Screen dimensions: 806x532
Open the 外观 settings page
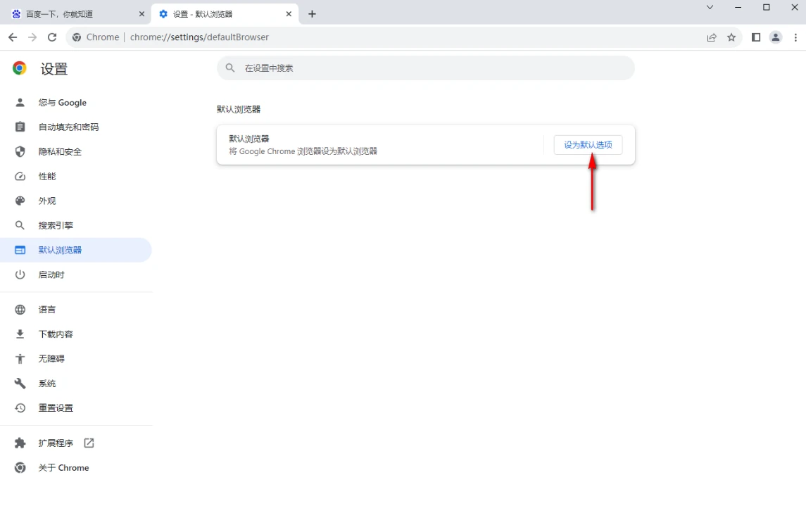tap(75, 201)
